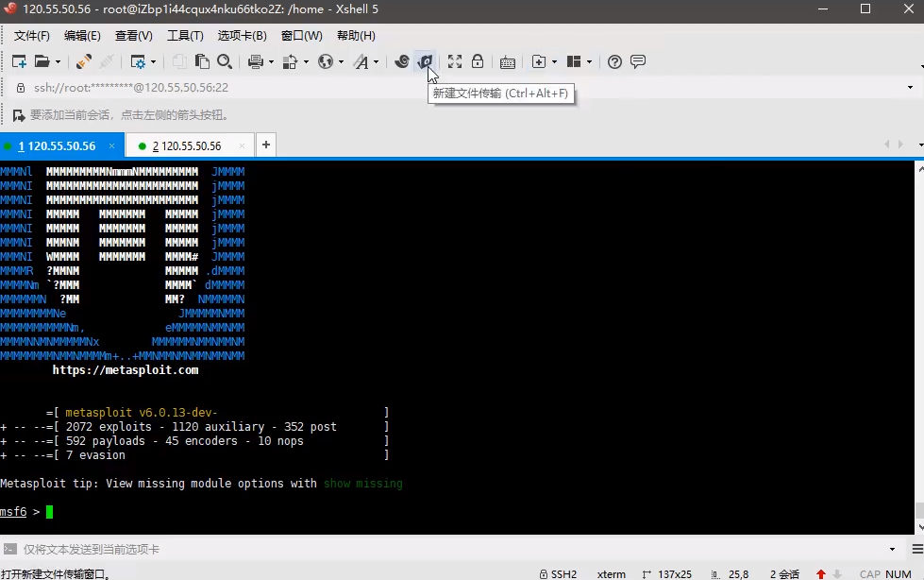Screen dimensions: 924x580
Task: Toggle full screen mode icon
Action: (454, 61)
